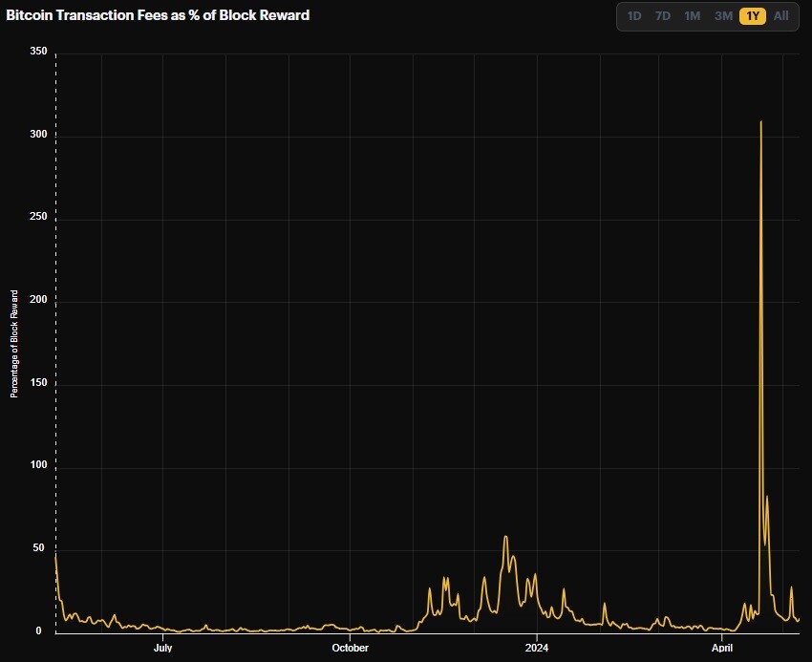Click the active 1Y range button
Screen dimensions: 812x662
[x=753, y=16]
